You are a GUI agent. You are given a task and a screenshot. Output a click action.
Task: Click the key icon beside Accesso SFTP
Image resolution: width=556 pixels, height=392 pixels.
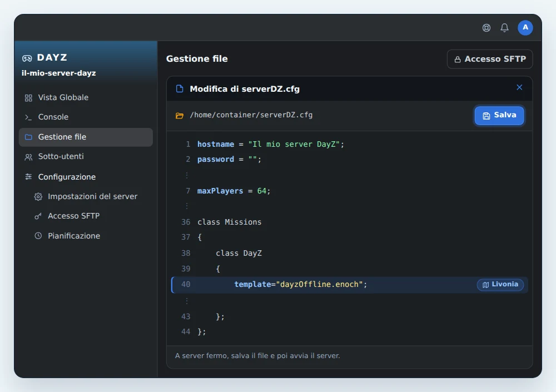[x=38, y=216]
